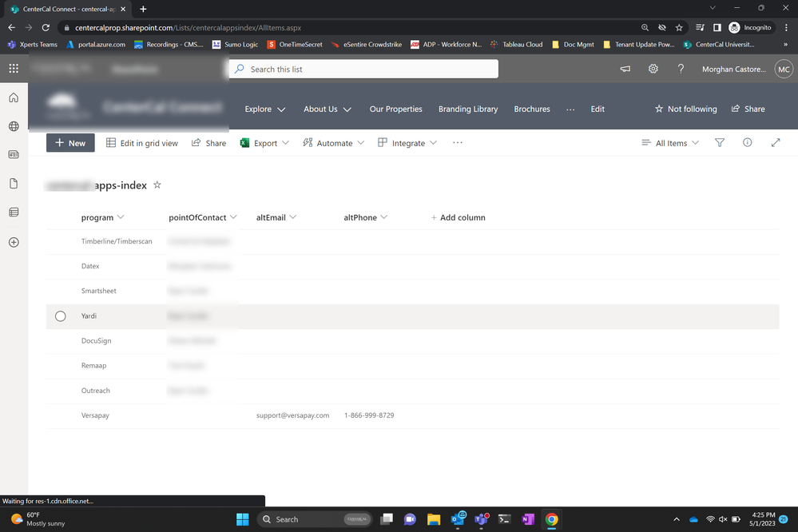Viewport: 798px width, 532px height.
Task: Open pointOfContact column header menu
Action: pyautogui.click(x=203, y=217)
